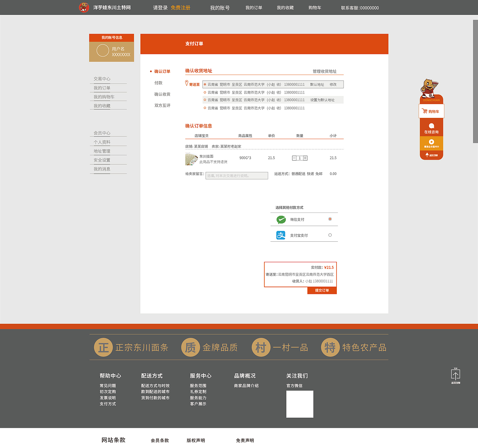478x448 pixels.
Task: Click 免费注册 in the top bar
Action: 180,7
